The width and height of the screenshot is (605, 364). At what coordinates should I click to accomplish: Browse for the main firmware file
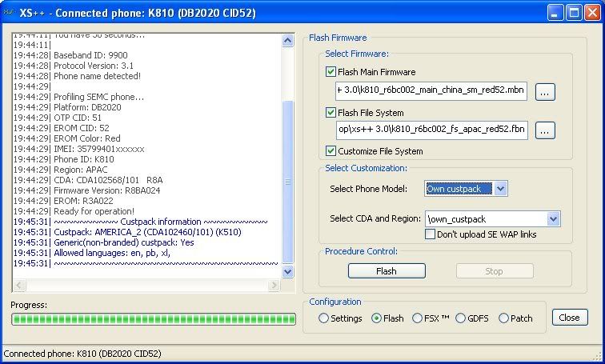click(545, 92)
